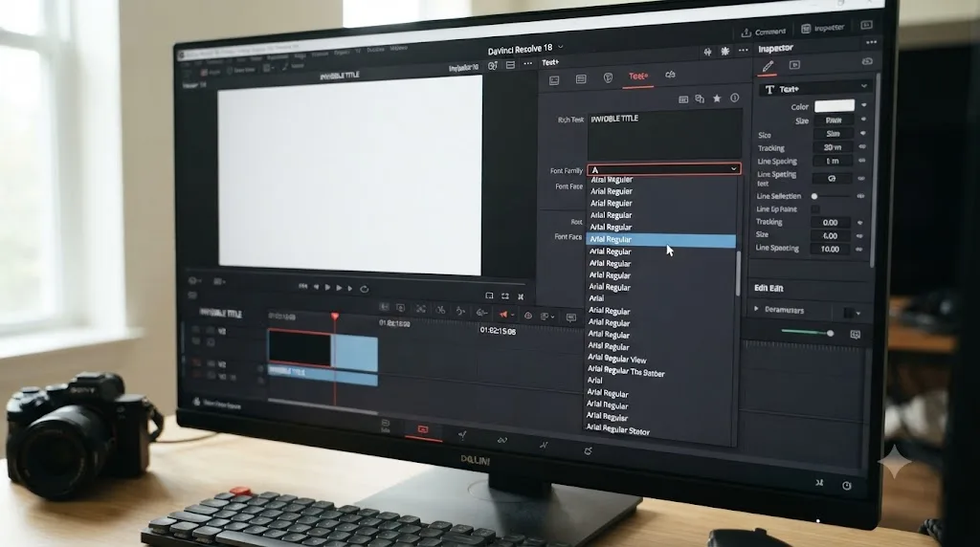Toggle keyframe for Size 6.00 row
The height and width of the screenshot is (547, 980).
click(859, 235)
